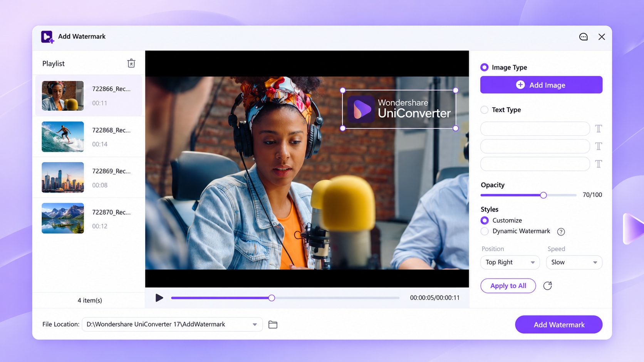Click top-right handle of watermark box

(x=456, y=90)
